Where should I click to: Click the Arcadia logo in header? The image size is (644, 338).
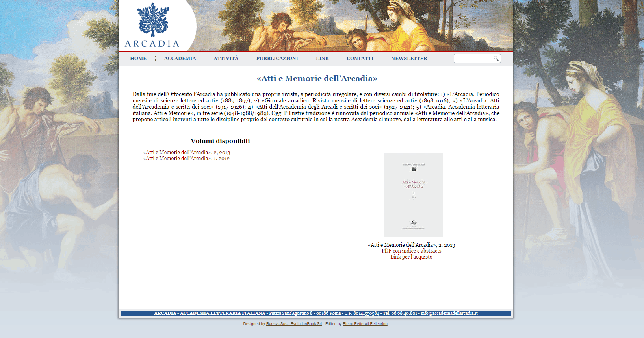(x=152, y=25)
